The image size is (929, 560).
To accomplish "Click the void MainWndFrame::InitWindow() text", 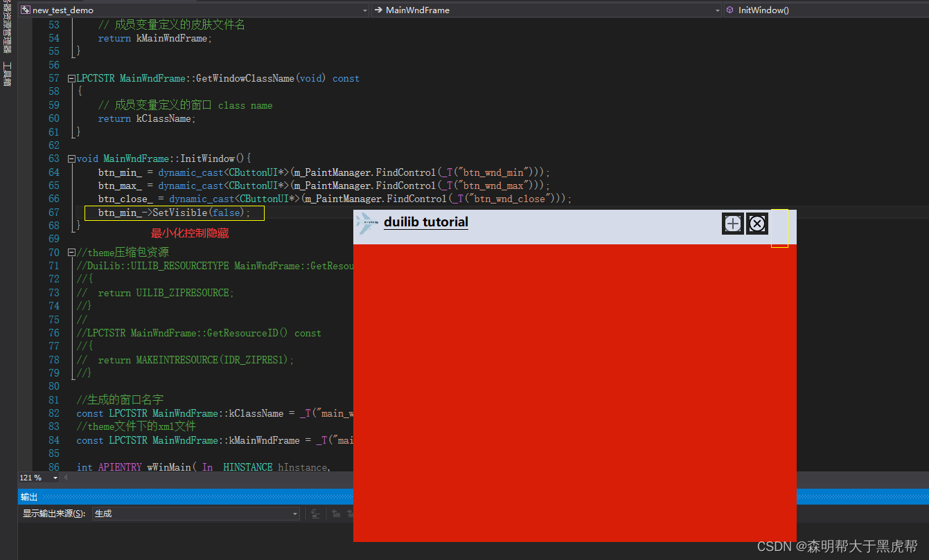I will pyautogui.click(x=163, y=159).
